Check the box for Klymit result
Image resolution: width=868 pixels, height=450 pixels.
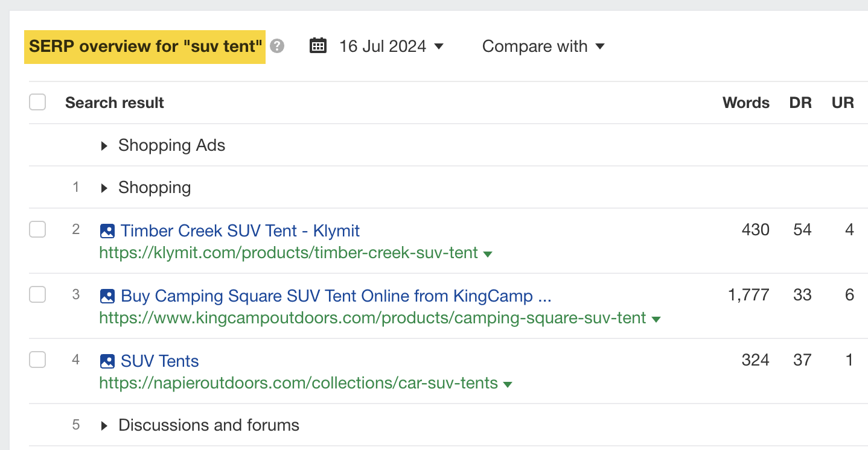point(37,230)
